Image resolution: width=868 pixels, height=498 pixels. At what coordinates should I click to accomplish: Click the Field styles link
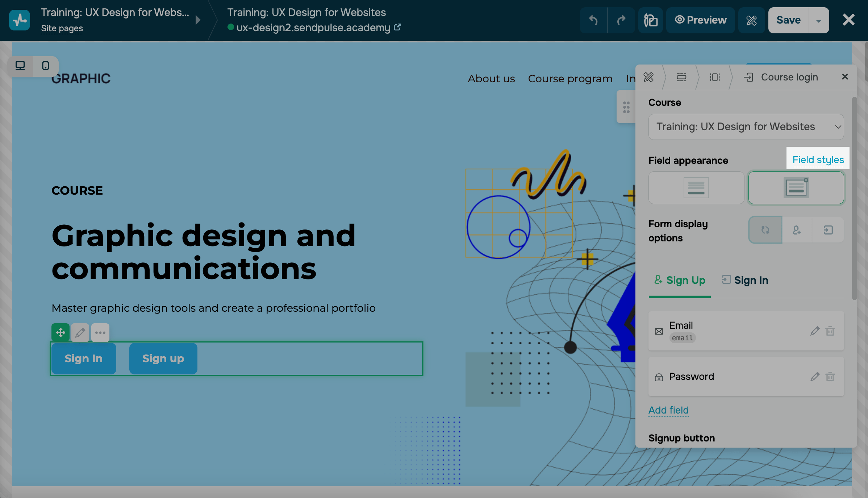coord(818,160)
